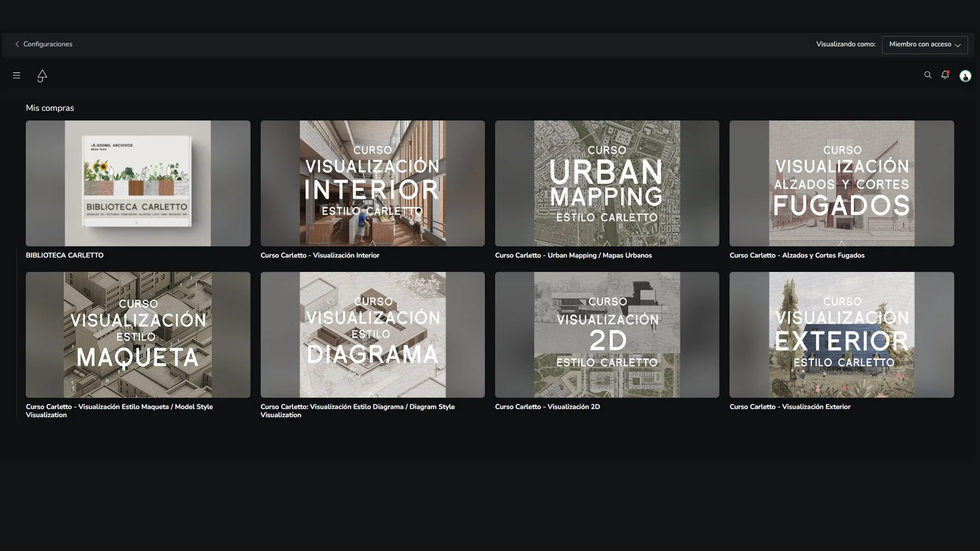Expand the Miembro con acceso dropdown

[924, 44]
